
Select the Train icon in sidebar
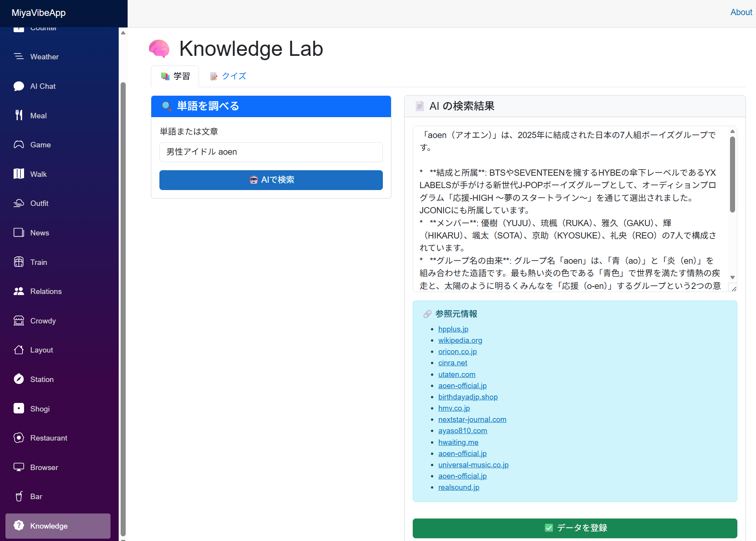(x=19, y=262)
